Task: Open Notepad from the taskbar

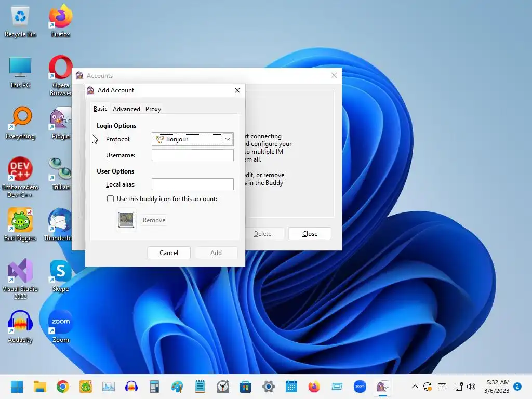Action: (x=200, y=387)
